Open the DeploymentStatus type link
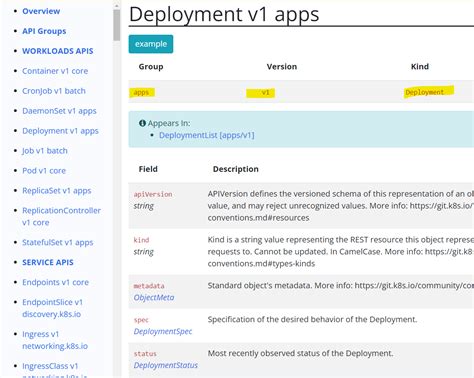Image resolution: width=474 pixels, height=378 pixels. pos(166,365)
